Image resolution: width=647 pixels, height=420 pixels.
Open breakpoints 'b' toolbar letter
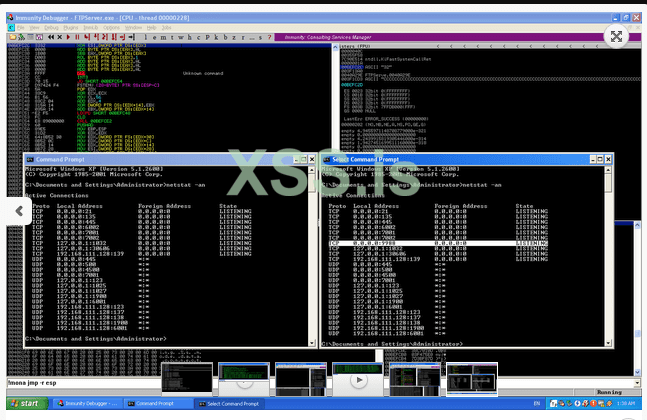225,37
